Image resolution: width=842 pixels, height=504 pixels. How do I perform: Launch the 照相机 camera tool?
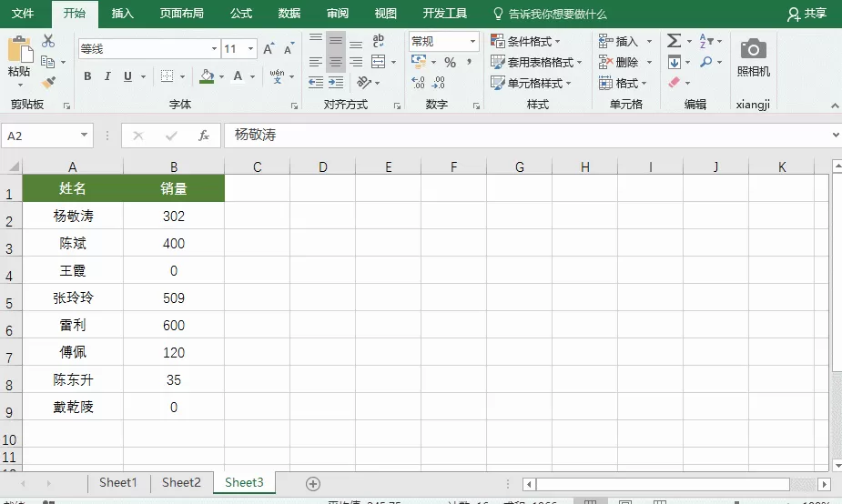(x=754, y=57)
